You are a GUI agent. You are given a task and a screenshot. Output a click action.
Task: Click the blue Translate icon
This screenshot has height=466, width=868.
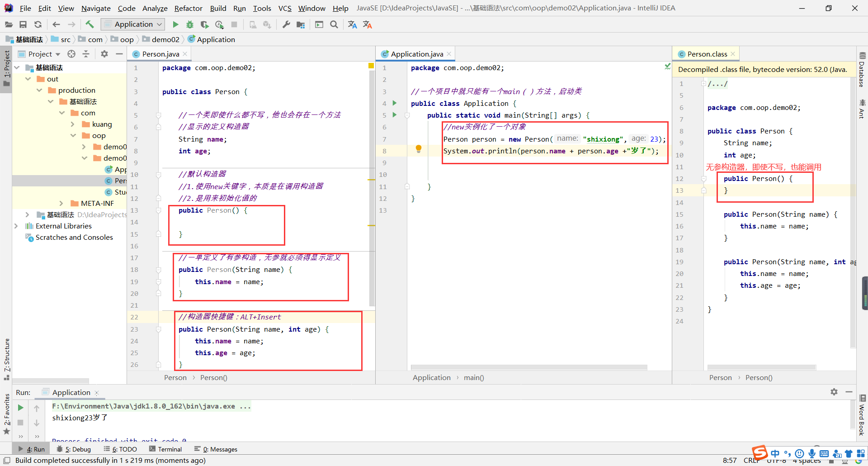[353, 24]
